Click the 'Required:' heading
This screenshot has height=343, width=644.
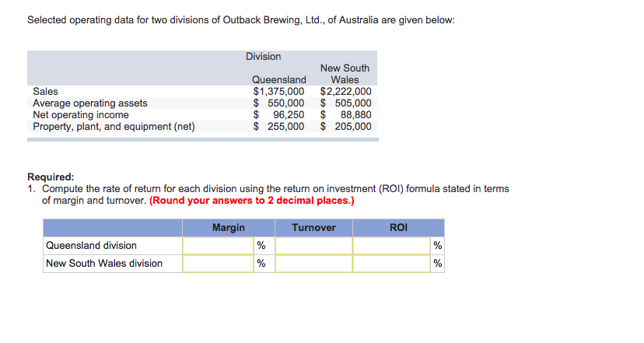pyautogui.click(x=51, y=177)
